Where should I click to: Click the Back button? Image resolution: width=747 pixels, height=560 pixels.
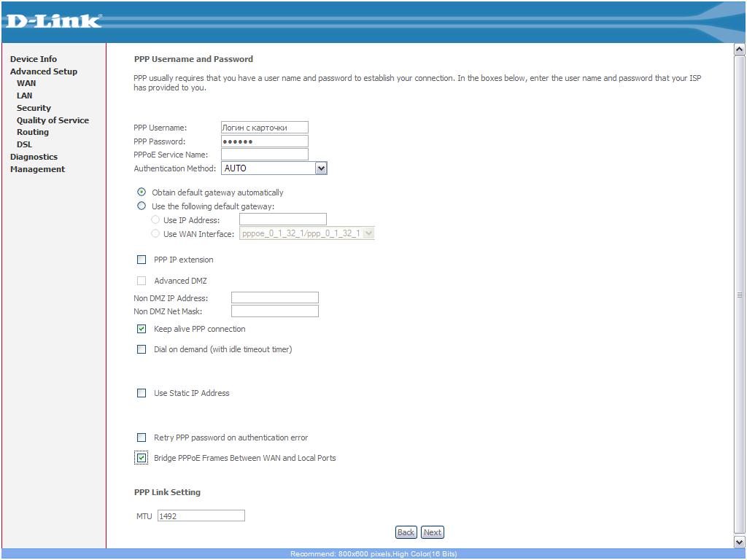tap(406, 532)
